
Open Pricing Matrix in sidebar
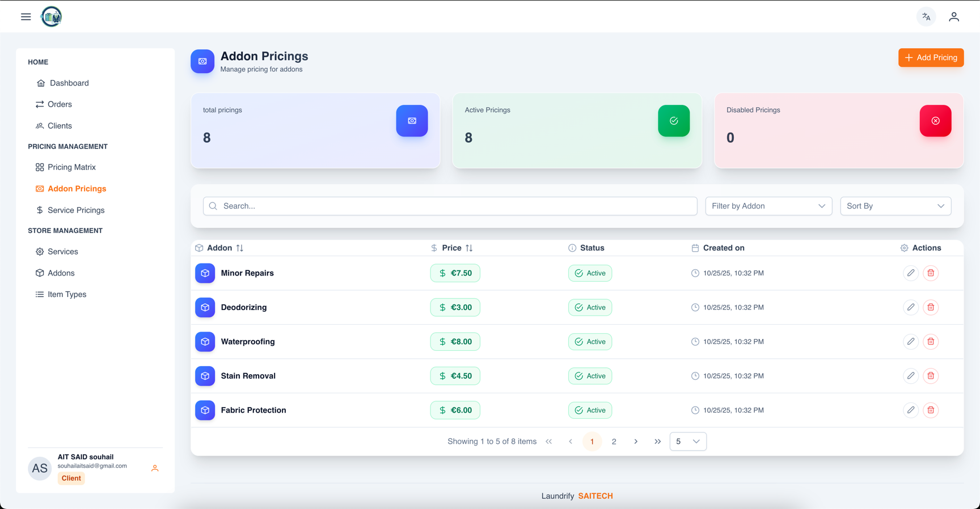coord(66,167)
